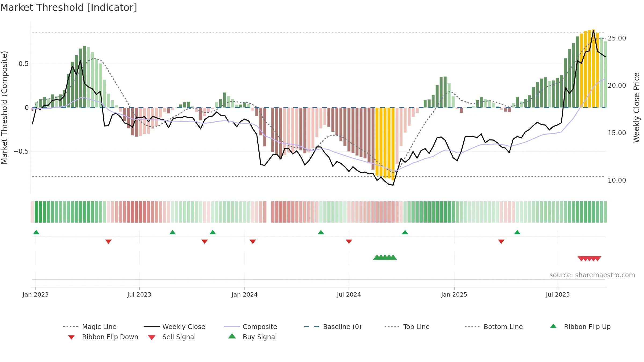Click the Jan 2024 axis label
Image resolution: width=644 pixels, height=362 pixels.
click(245, 295)
